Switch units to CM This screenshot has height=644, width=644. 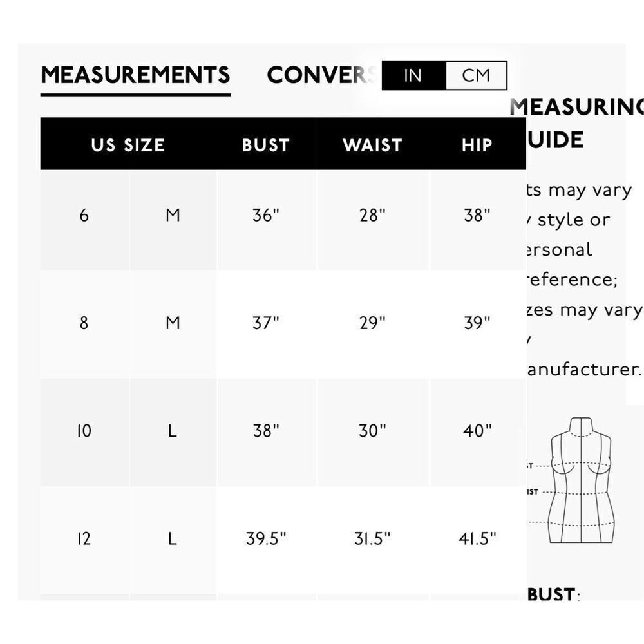tap(476, 75)
